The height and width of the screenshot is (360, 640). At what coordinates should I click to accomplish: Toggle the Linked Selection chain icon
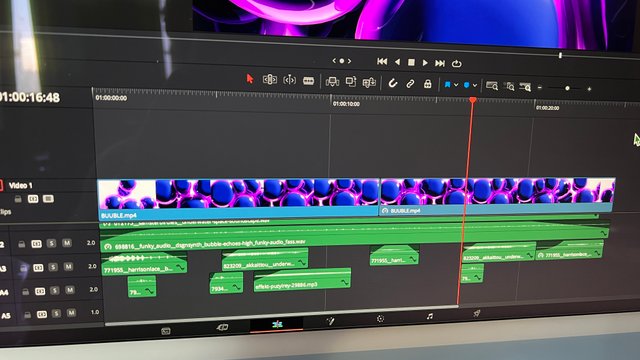(410, 84)
